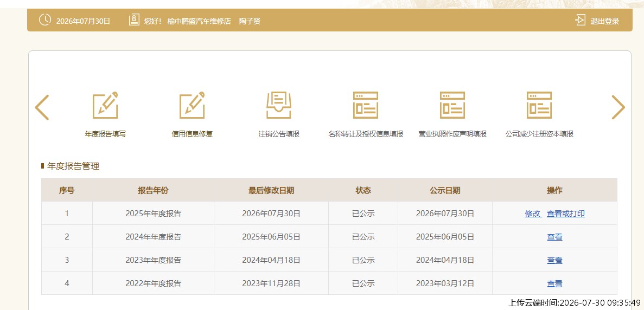Open the 营业执照作废声明填报 icon
This screenshot has width=644, height=310.
[x=452, y=105]
